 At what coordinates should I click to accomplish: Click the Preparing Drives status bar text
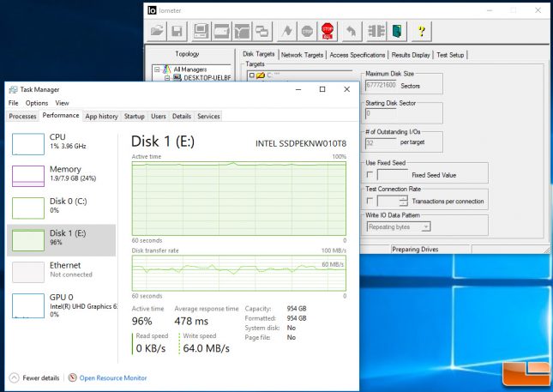pos(415,249)
